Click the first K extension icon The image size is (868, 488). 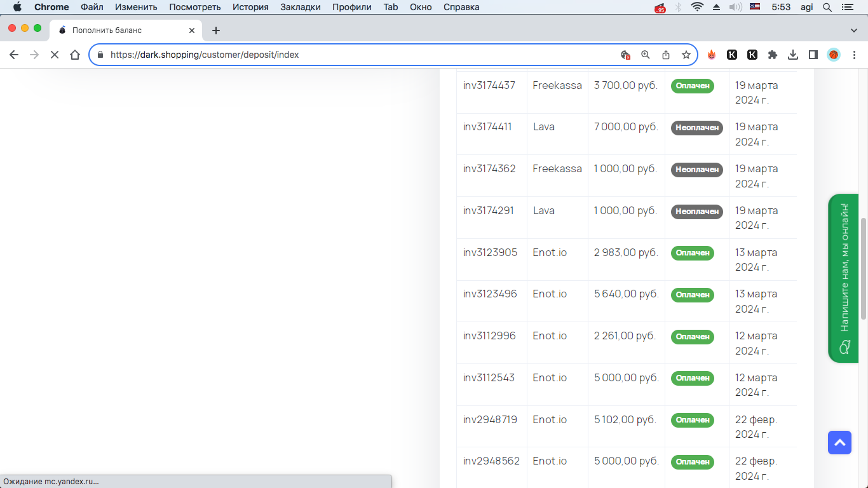point(732,55)
